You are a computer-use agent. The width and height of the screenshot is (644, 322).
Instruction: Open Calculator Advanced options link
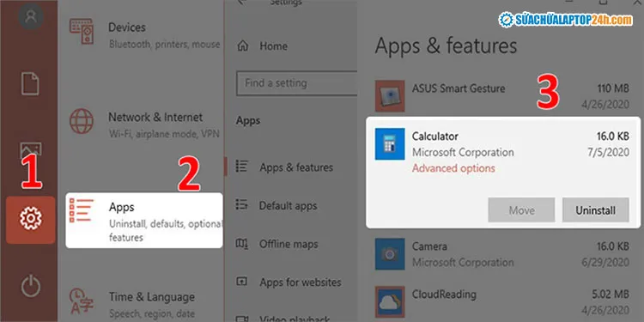point(453,168)
